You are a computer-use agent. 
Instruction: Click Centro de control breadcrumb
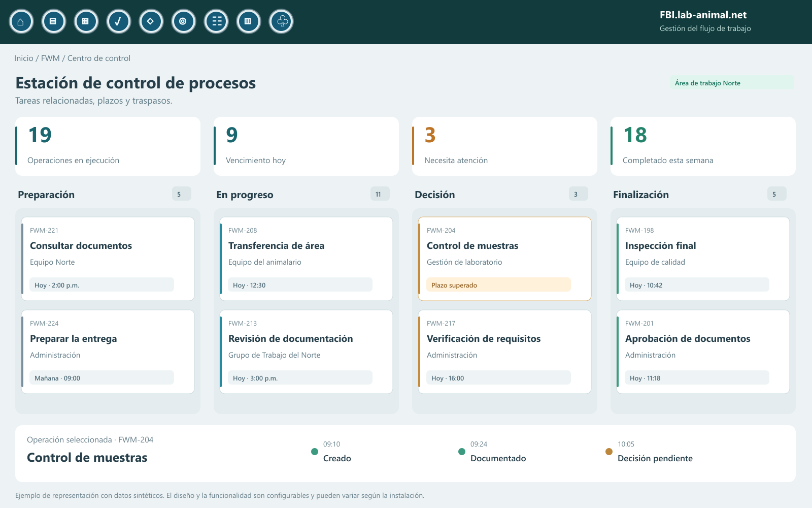click(x=99, y=58)
